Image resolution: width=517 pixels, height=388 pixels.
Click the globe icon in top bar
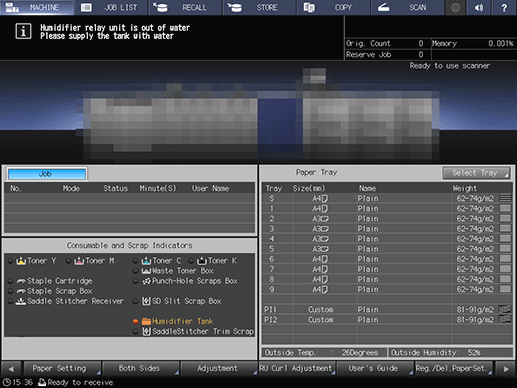coord(456,7)
